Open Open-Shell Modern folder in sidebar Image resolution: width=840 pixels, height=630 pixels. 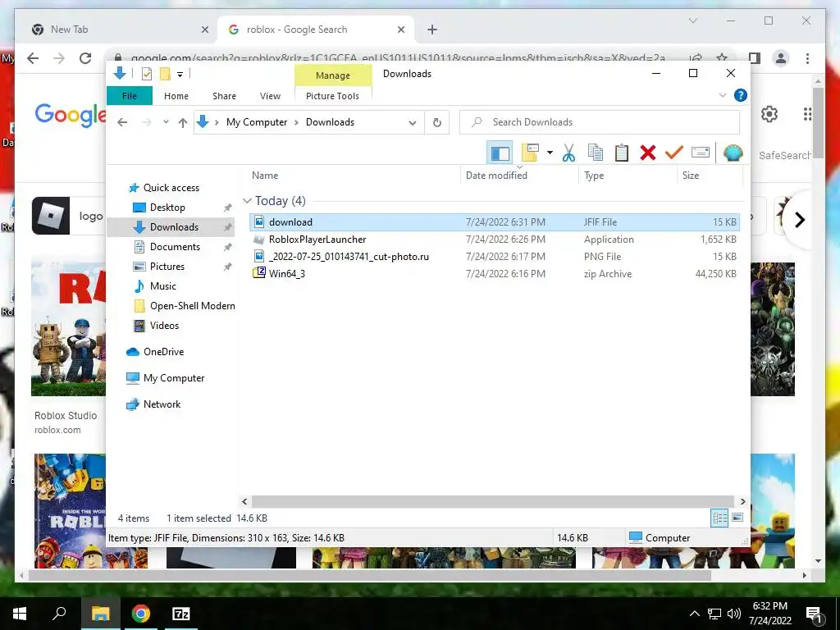point(192,306)
